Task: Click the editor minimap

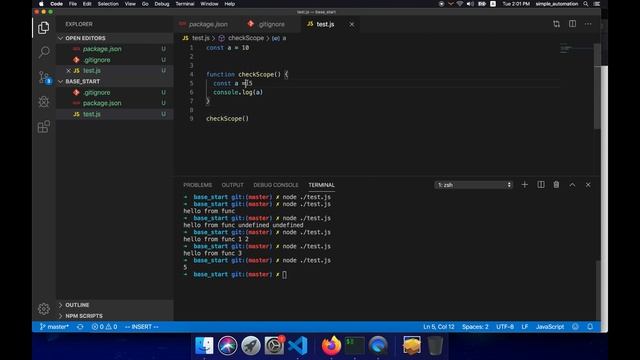Action: pos(576,49)
